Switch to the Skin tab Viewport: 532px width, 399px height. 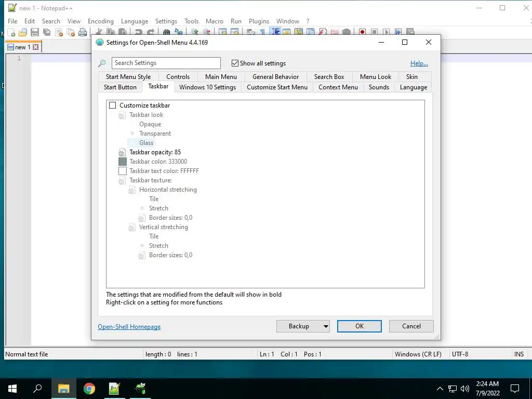pyautogui.click(x=412, y=77)
